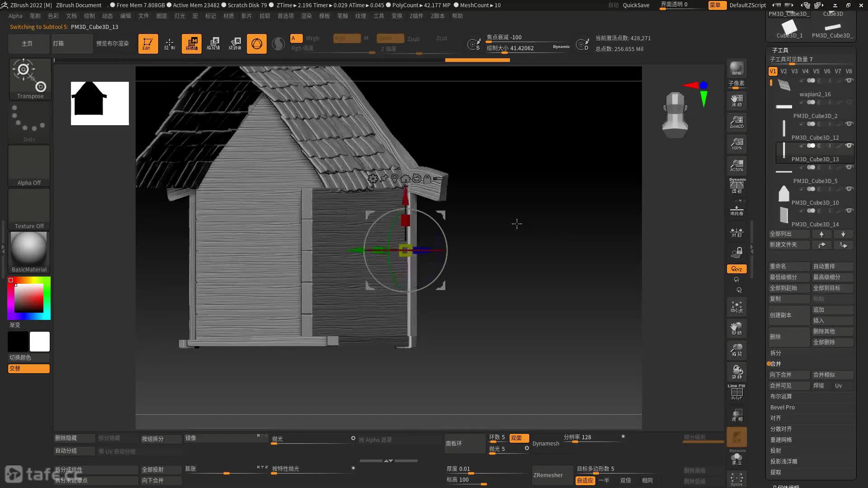Image resolution: width=868 pixels, height=488 pixels.
Task: Toggle visibility eye for PM3D_Cube3D_5
Action: (849, 167)
